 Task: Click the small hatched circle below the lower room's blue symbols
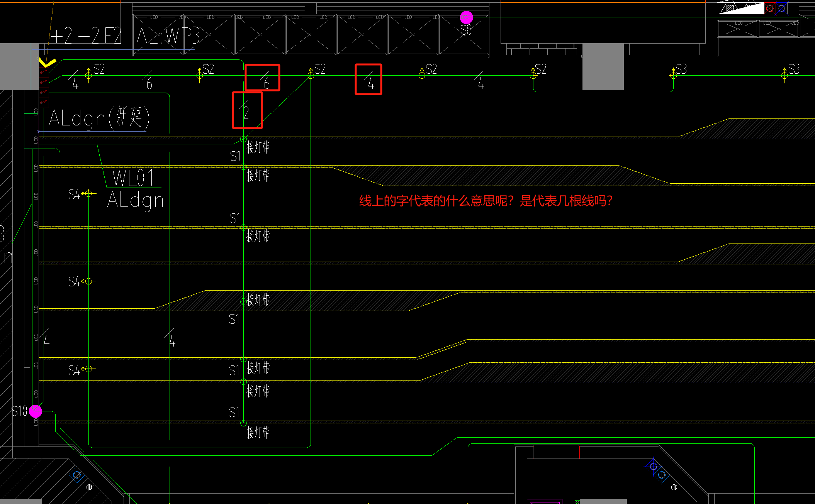click(674, 487)
